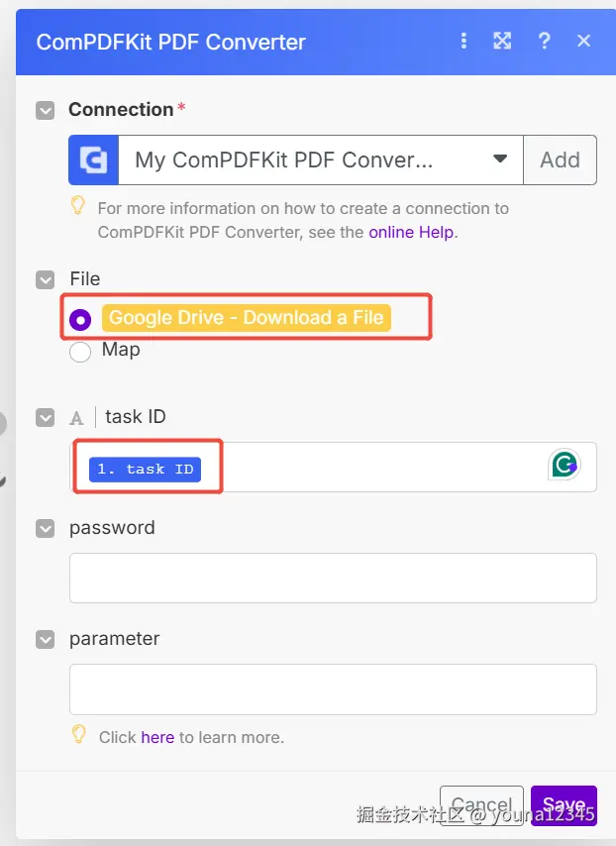The height and width of the screenshot is (846, 616).
Task: Click the Add connection button
Action: click(x=560, y=159)
